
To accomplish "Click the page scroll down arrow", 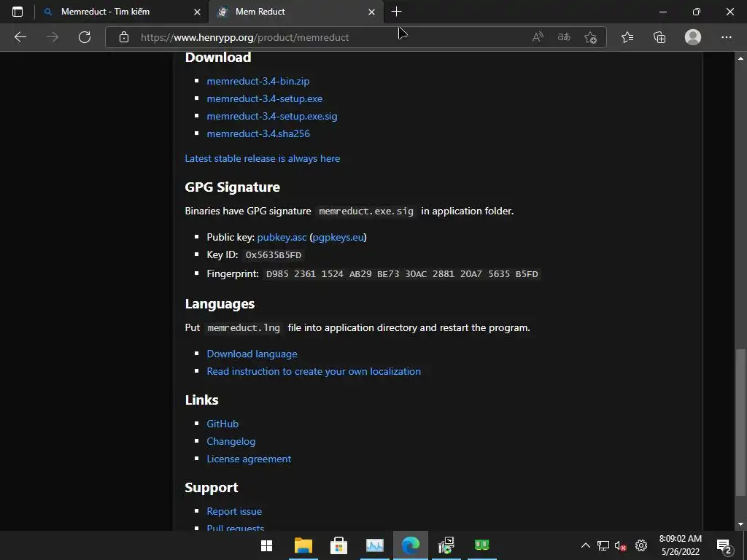I will click(x=740, y=524).
